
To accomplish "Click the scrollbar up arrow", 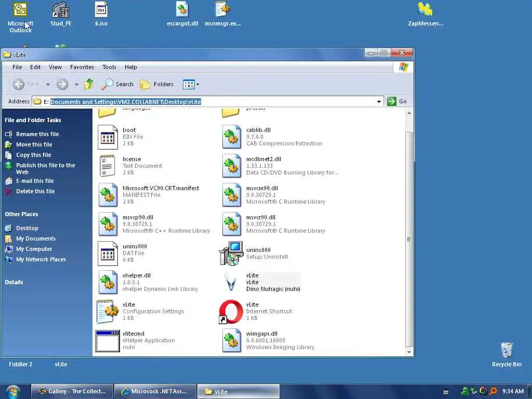I will tap(409, 113).
